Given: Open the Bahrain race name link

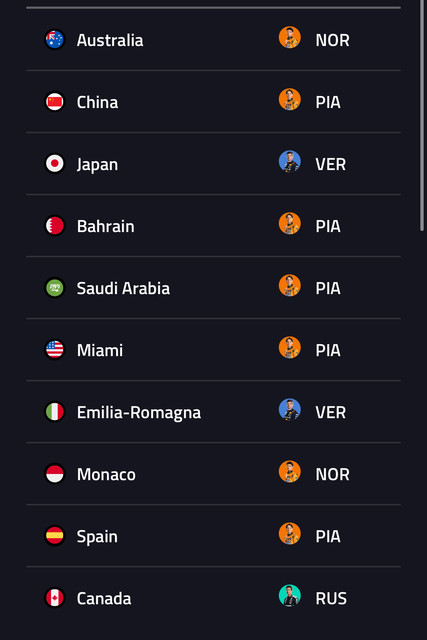Looking at the screenshot, I should click(105, 226).
